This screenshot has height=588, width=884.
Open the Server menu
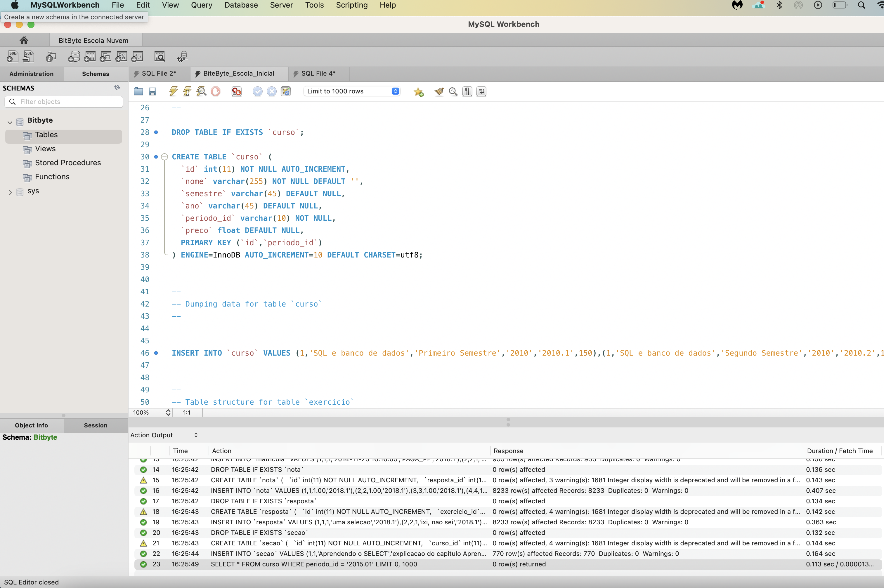pos(281,5)
